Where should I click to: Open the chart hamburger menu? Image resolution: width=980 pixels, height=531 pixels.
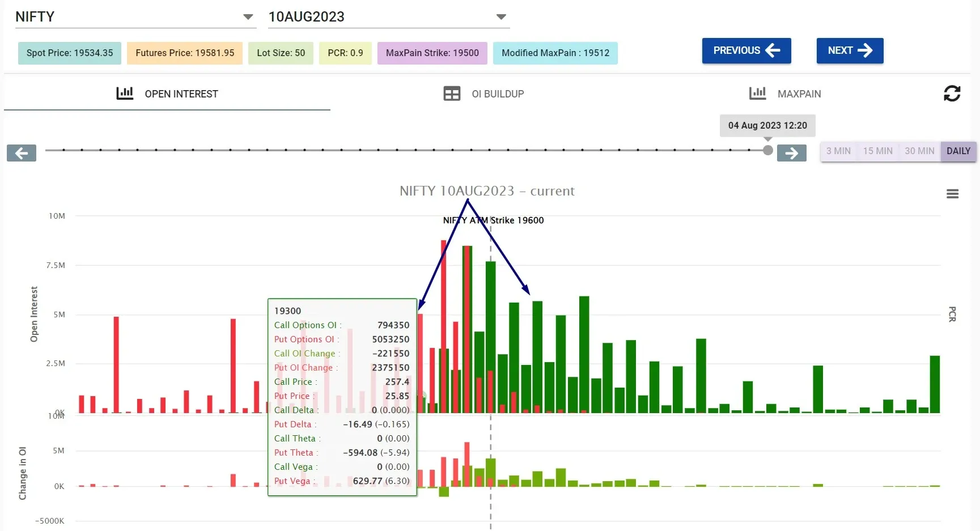tap(952, 194)
